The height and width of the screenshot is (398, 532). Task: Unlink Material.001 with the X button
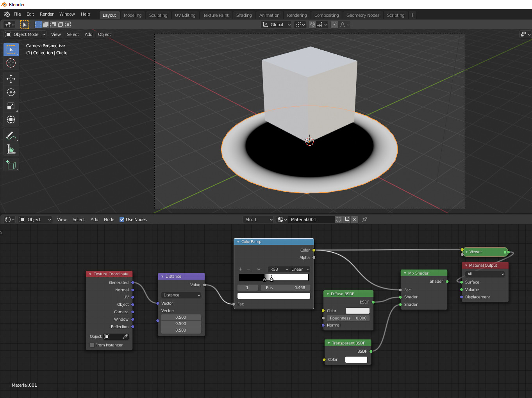click(354, 219)
